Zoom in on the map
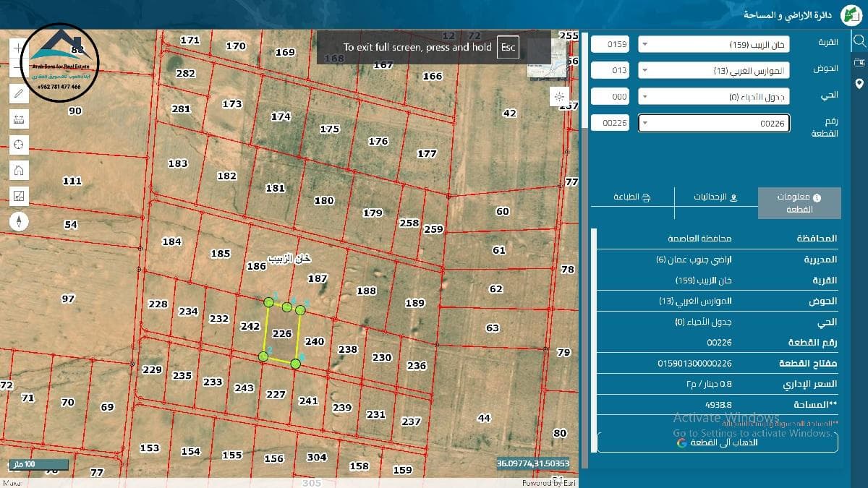 [x=19, y=47]
